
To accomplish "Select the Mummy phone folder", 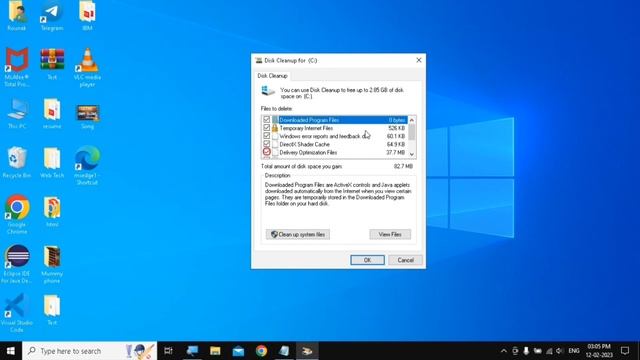I will [52, 264].
